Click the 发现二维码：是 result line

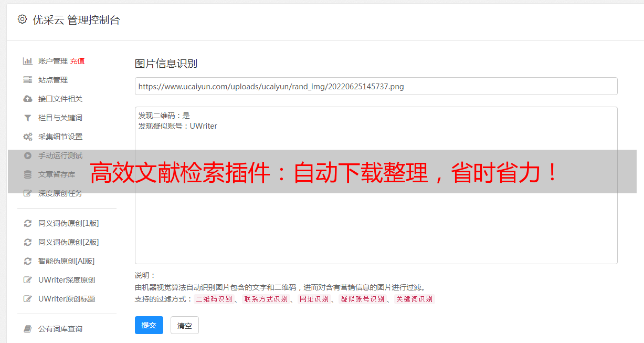pos(164,116)
